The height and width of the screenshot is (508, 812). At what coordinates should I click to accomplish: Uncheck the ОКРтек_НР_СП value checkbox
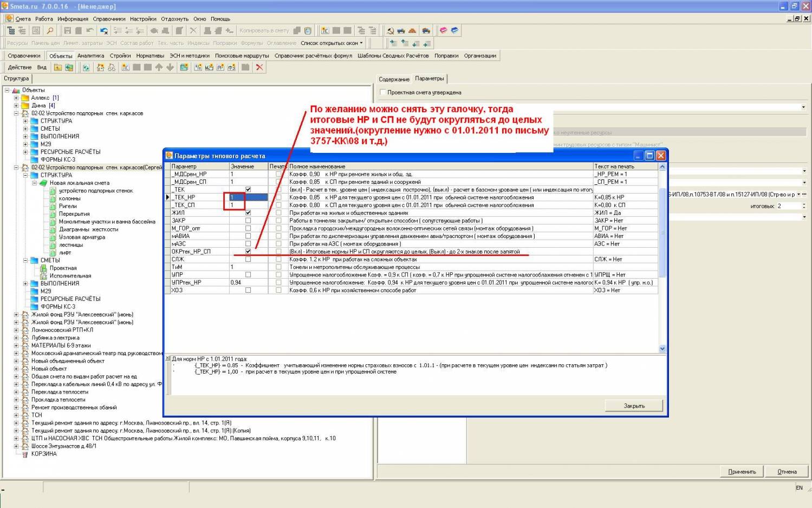pos(248,252)
